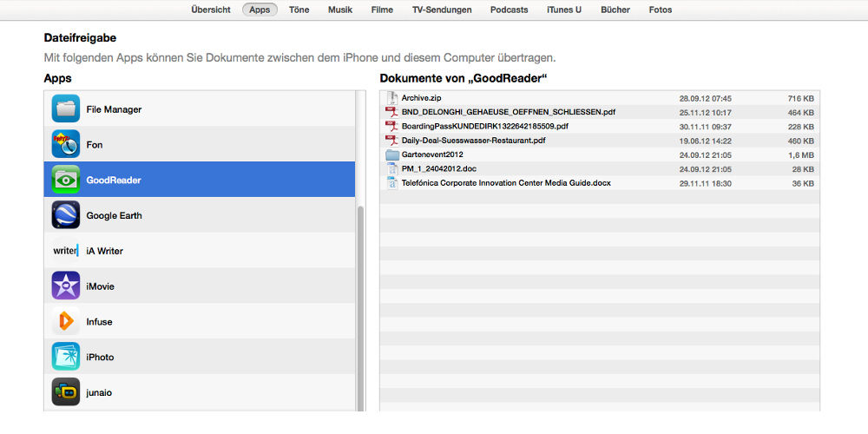Viewport: 868px width, 434px height.
Task: Select BND_DELONGHI_GEHAEUSE_OEFFNEN_SCHLIESSEN.pdf
Action: pos(508,112)
